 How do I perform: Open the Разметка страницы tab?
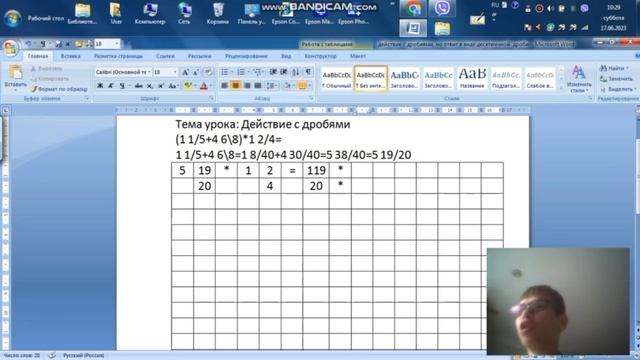(118, 56)
